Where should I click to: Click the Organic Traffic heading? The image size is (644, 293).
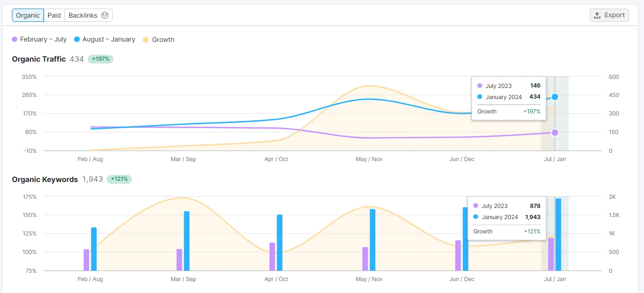click(x=39, y=59)
